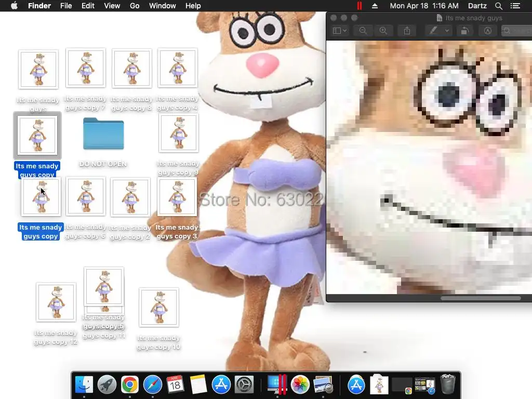Open Launchpad from the Dock
This screenshot has height=399, width=532.
(x=107, y=385)
